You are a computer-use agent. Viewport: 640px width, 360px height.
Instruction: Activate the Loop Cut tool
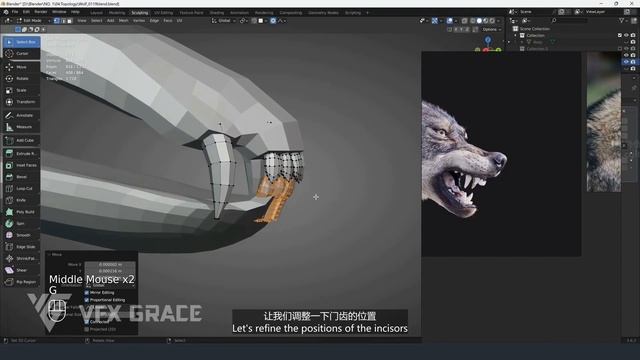pos(22,189)
